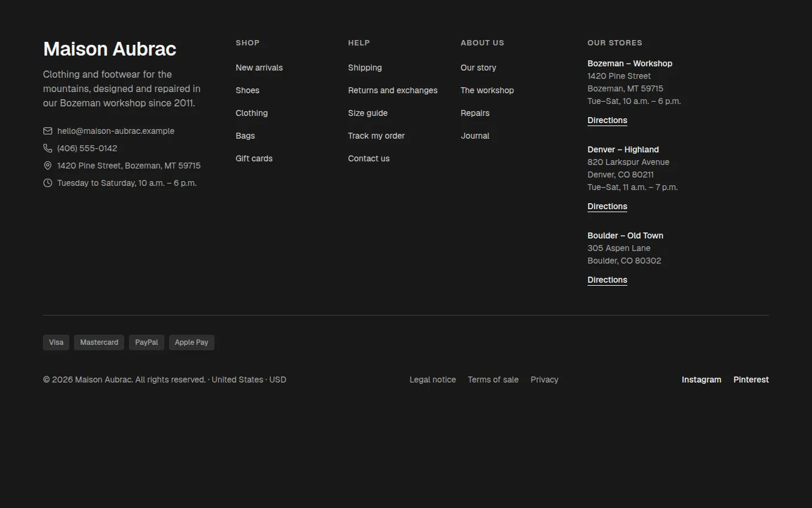Click the map pin icon by 1420 Pine Street
812x508 pixels.
point(48,166)
